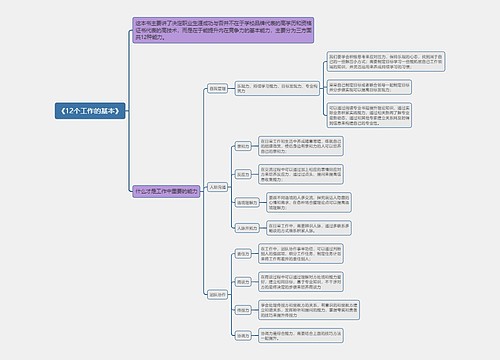Select the 人脉开拓力 sub-node

click(x=247, y=228)
